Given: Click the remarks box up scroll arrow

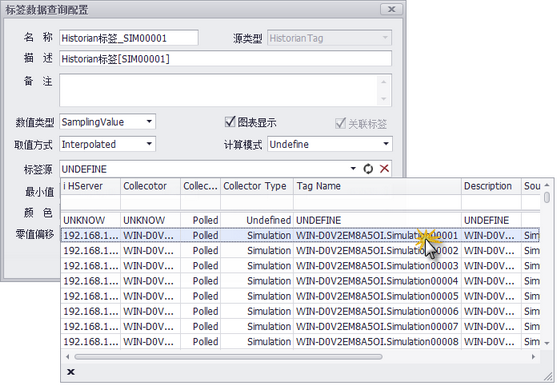Looking at the screenshot, I should (x=384, y=82).
